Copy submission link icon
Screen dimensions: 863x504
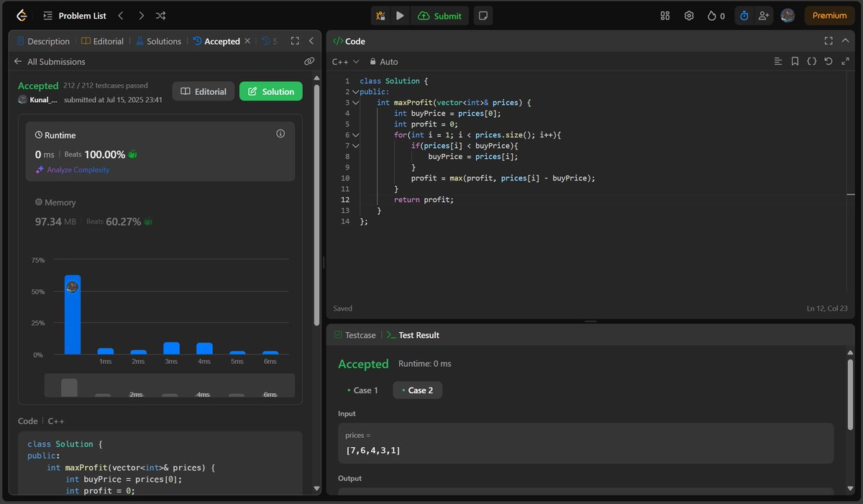point(309,62)
